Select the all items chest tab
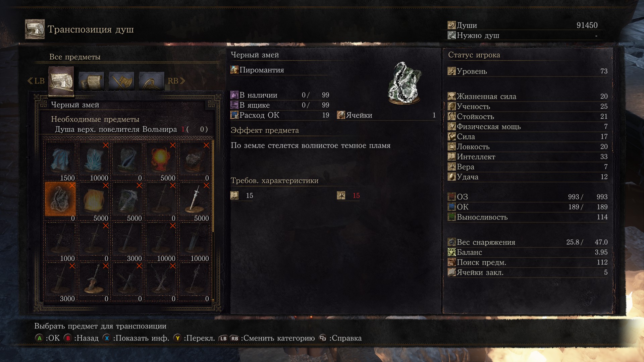 pyautogui.click(x=61, y=81)
